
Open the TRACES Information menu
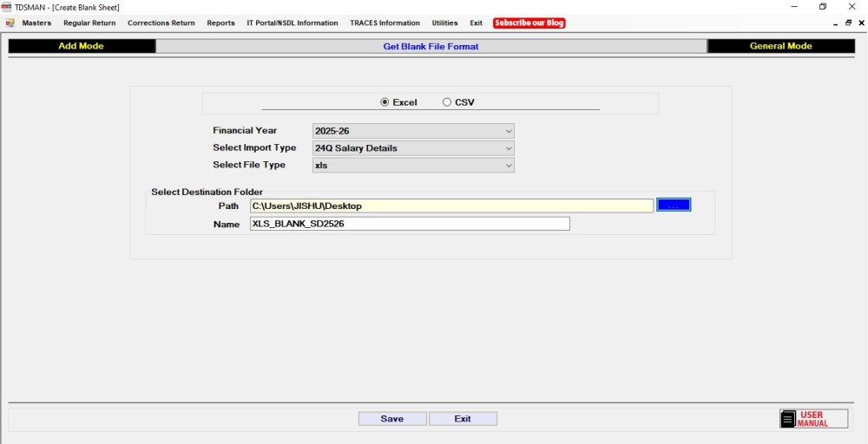385,23
